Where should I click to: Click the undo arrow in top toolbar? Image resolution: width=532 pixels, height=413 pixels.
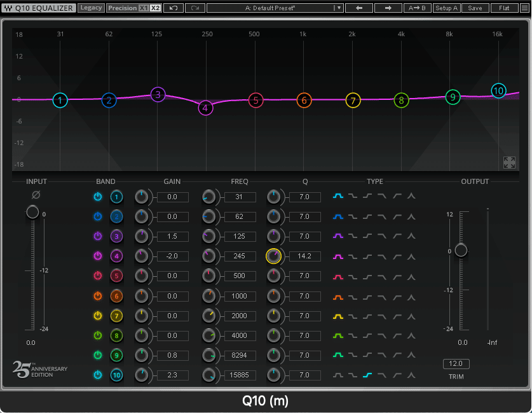tap(174, 8)
